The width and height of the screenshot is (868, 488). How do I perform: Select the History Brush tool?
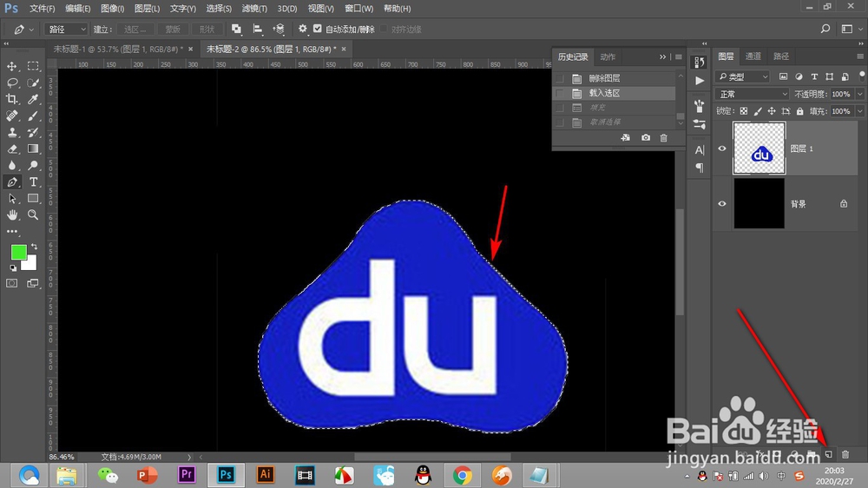click(x=33, y=132)
